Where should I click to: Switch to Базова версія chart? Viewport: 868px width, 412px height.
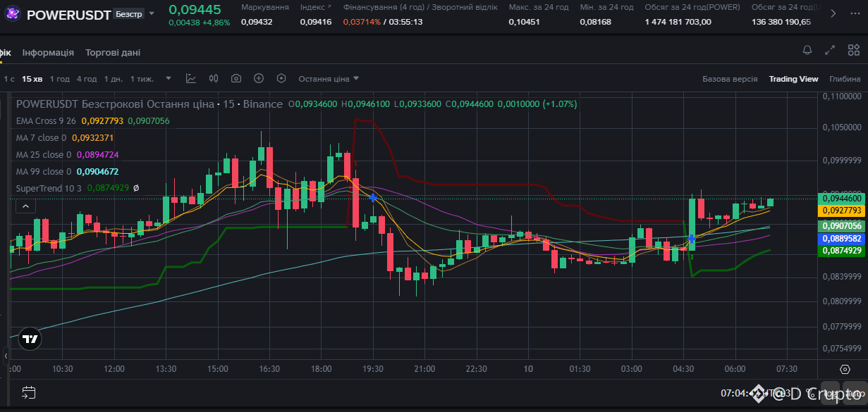(730, 79)
